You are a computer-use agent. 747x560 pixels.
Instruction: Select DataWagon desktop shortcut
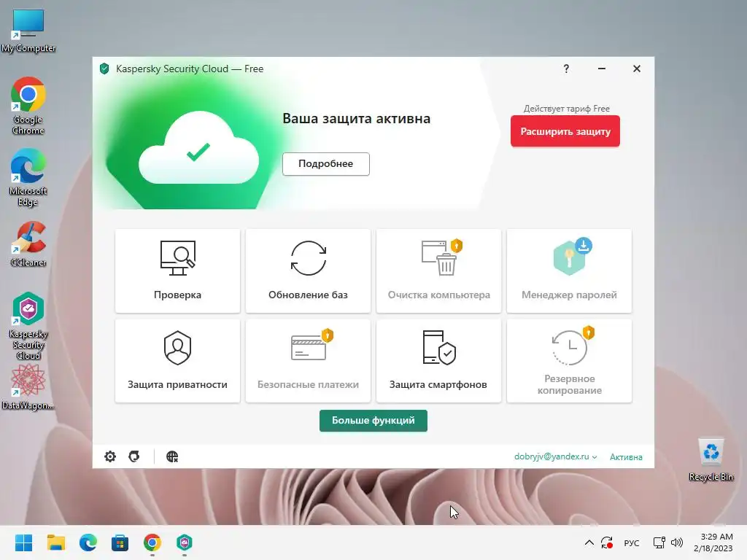coord(28,386)
